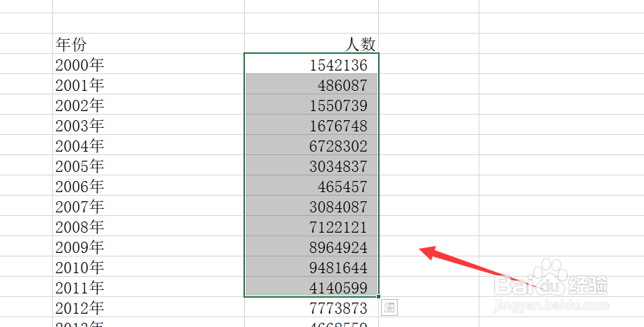Image resolution: width=644 pixels, height=327 pixels.
Task: Select the value 1676748
Action: point(311,124)
